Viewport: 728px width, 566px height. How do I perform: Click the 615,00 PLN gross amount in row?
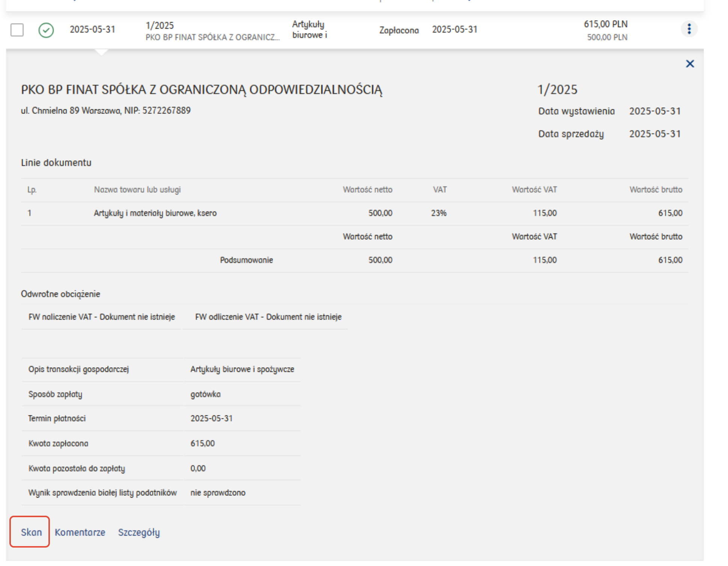click(x=605, y=24)
